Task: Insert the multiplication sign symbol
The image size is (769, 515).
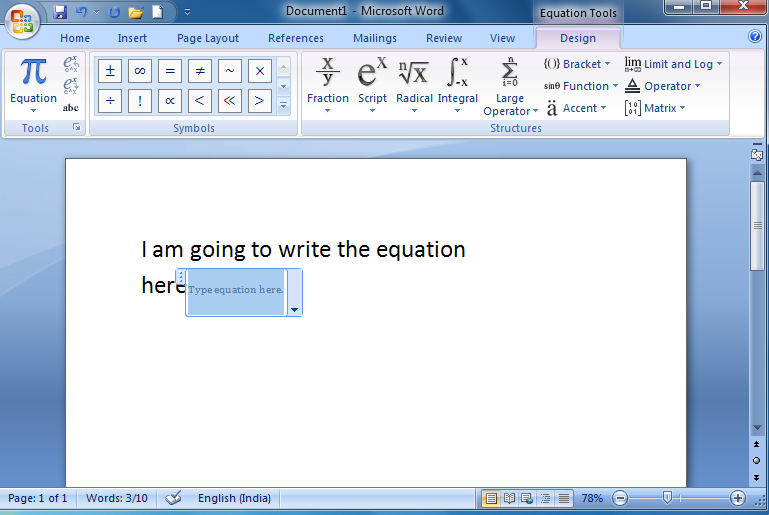Action: pyautogui.click(x=260, y=71)
